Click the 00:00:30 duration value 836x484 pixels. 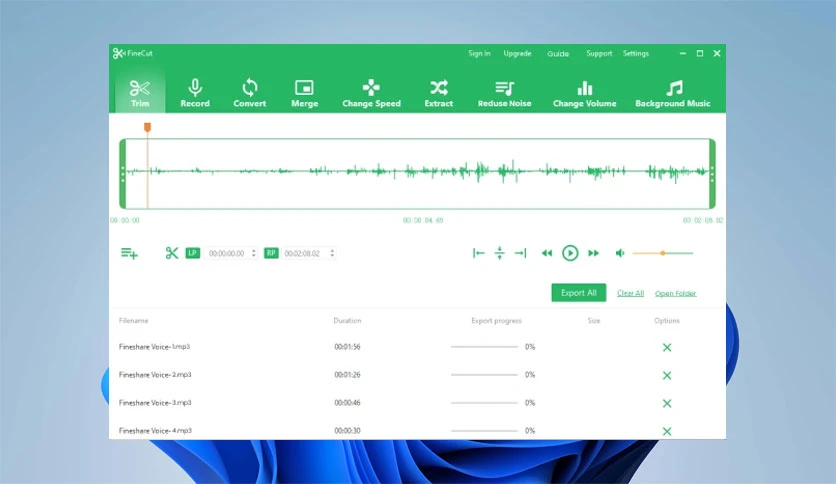click(347, 430)
